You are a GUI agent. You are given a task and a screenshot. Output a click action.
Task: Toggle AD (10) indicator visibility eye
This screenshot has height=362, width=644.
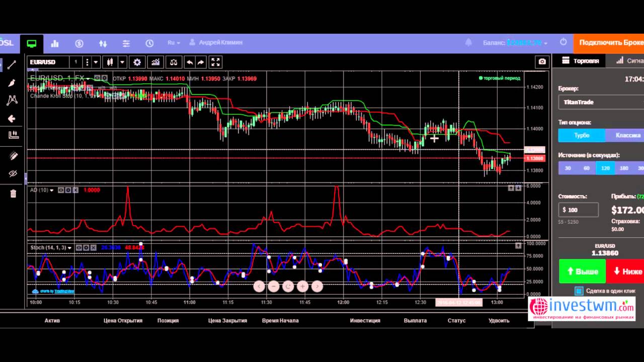61,190
